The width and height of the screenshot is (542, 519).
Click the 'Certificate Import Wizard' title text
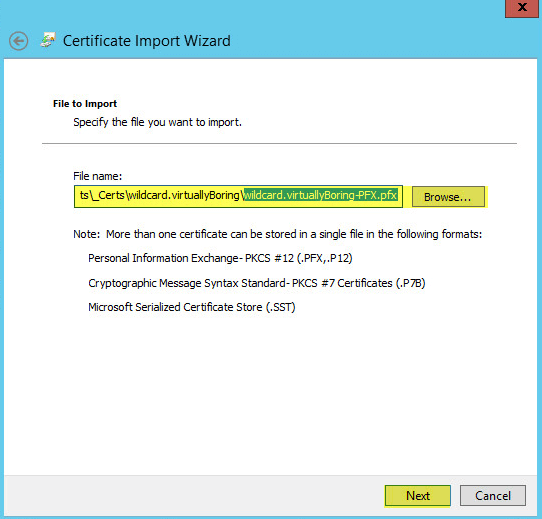click(147, 41)
